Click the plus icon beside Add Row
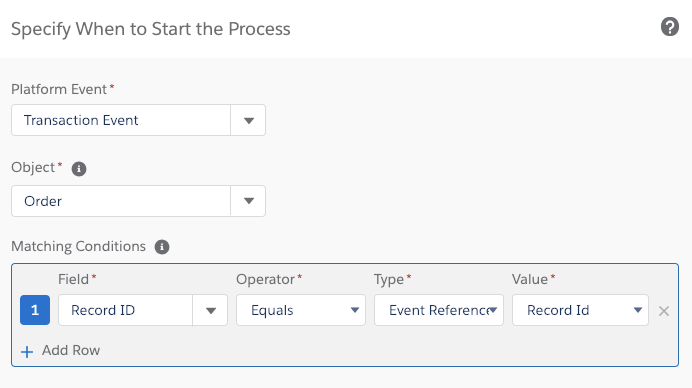The image size is (692, 388). tap(27, 351)
